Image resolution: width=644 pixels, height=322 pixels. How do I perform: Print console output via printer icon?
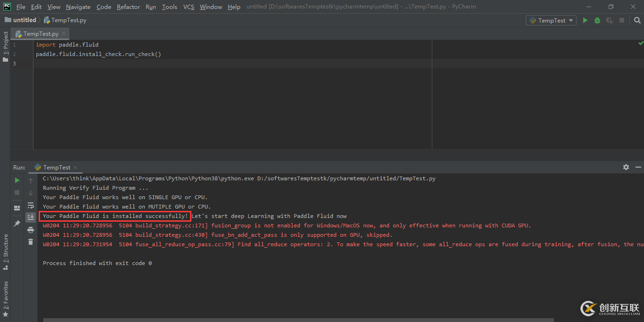pos(31,230)
